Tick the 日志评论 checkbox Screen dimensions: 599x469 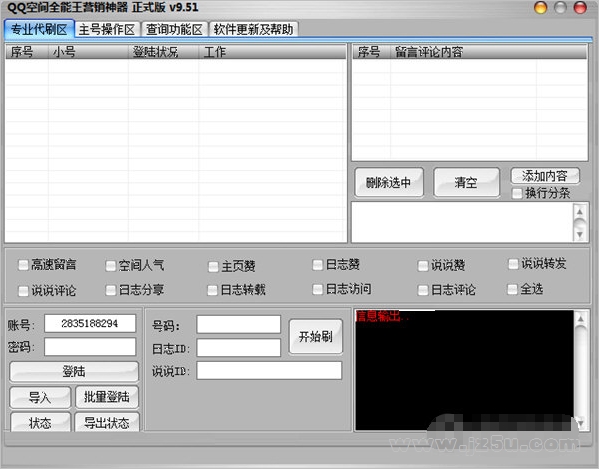point(423,290)
